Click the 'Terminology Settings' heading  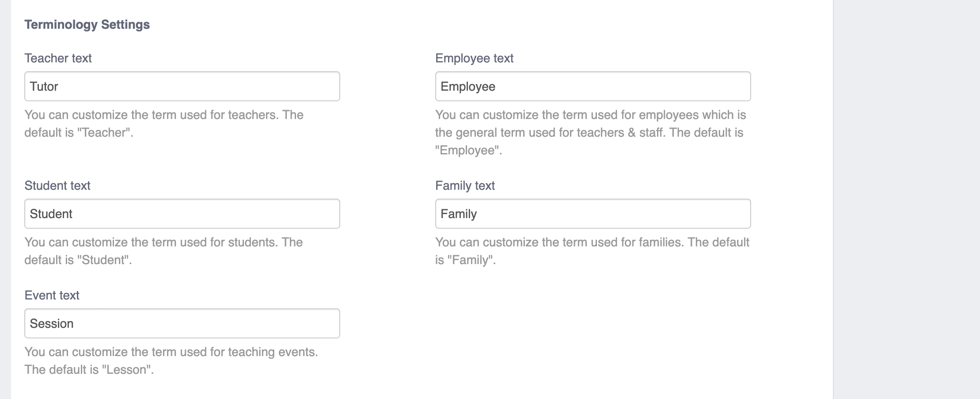[87, 25]
